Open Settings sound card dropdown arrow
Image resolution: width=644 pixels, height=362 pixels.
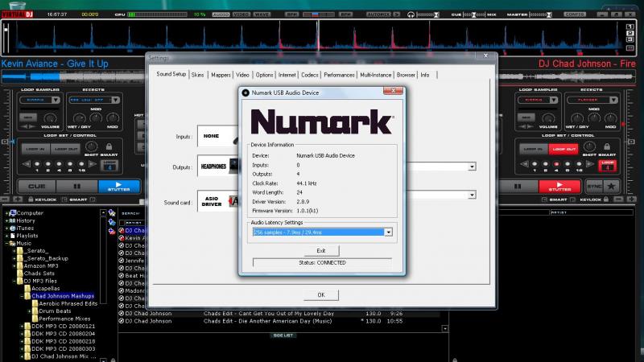pos(472,195)
